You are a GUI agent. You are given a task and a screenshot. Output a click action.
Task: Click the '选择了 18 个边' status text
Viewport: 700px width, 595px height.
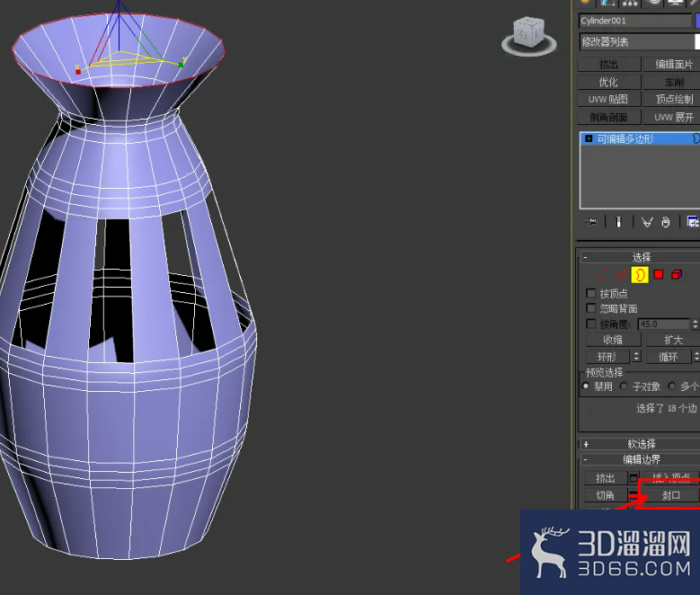click(x=666, y=408)
